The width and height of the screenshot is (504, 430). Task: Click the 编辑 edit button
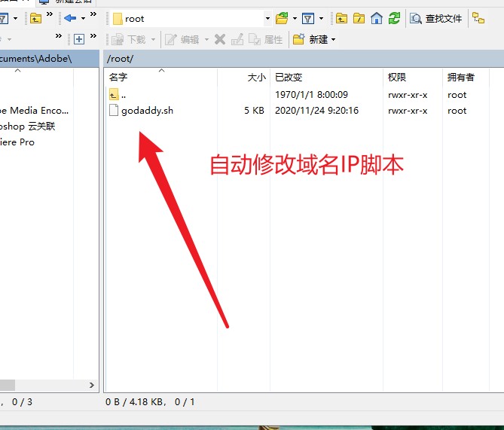pos(182,39)
